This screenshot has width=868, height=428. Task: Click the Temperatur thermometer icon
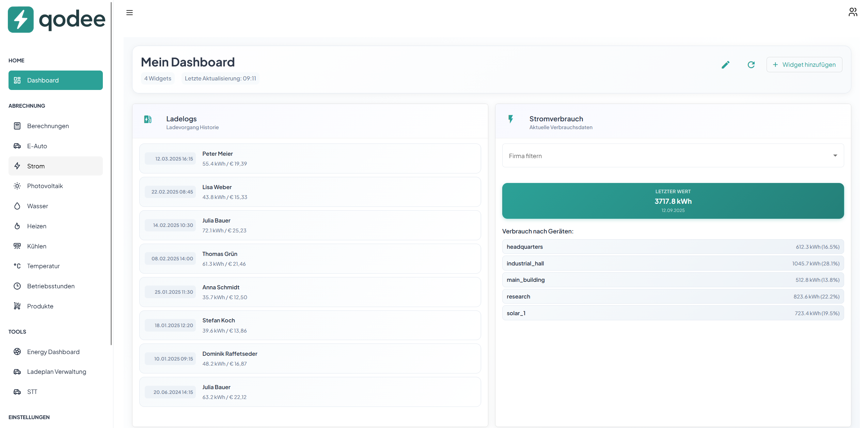(17, 266)
